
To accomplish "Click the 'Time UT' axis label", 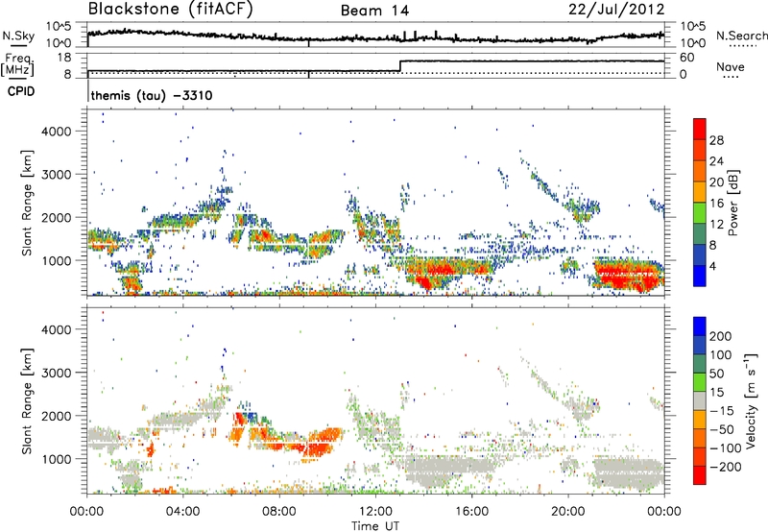I will (x=375, y=526).
